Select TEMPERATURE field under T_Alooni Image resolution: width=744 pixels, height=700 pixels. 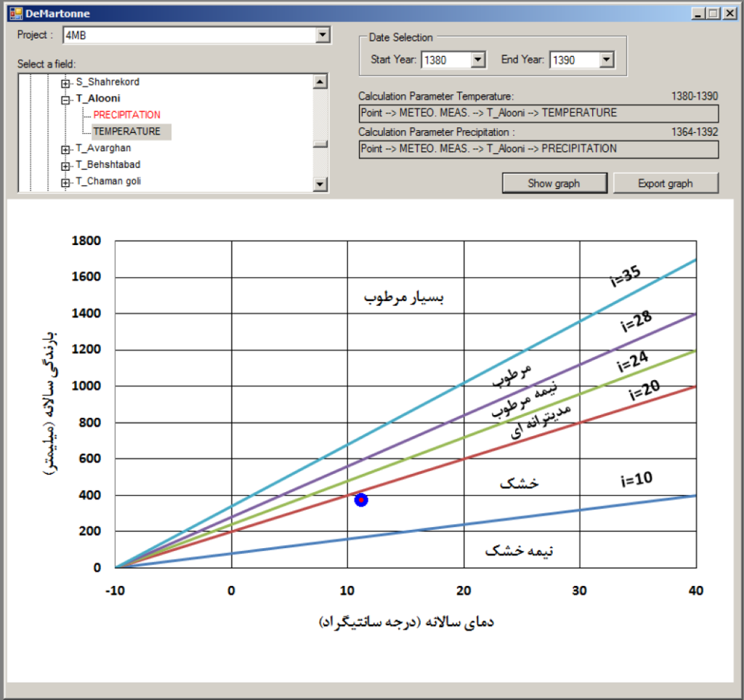coord(126,132)
